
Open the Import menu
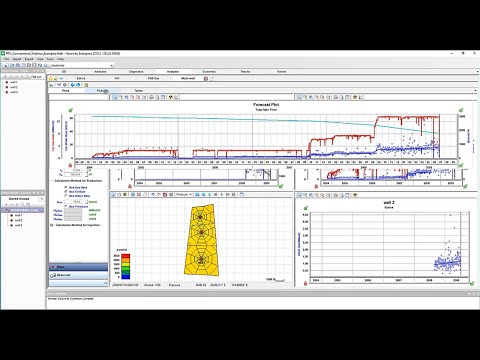tap(17, 59)
